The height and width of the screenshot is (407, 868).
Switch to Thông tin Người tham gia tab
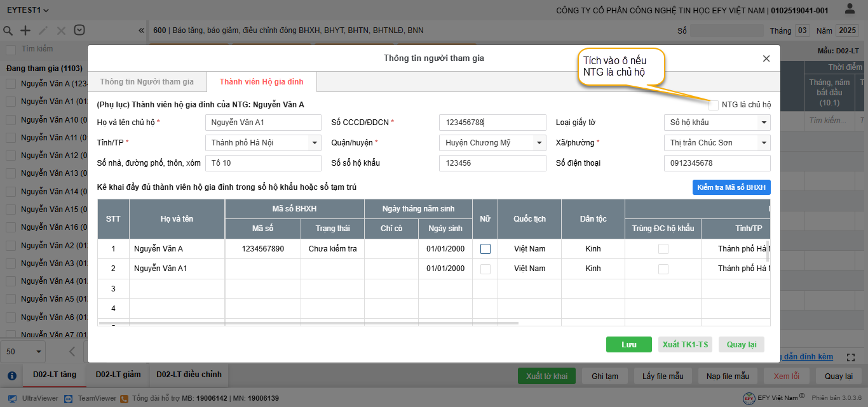click(x=147, y=82)
